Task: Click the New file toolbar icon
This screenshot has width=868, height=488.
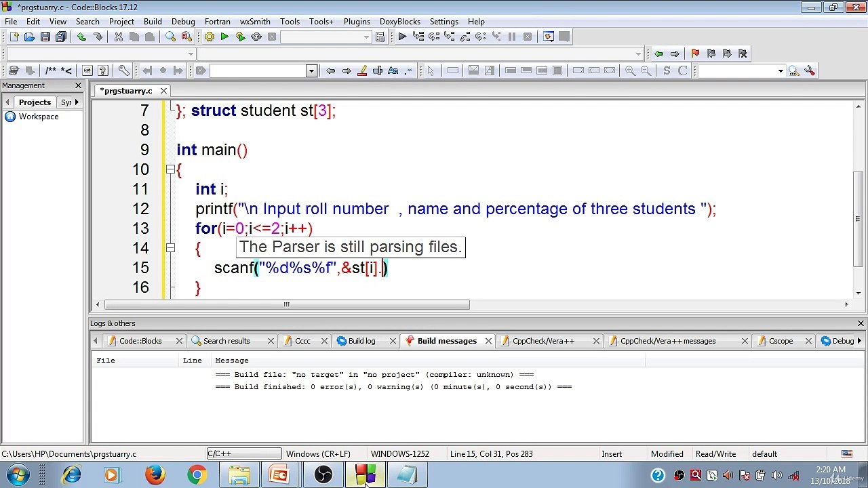Action: [x=14, y=37]
